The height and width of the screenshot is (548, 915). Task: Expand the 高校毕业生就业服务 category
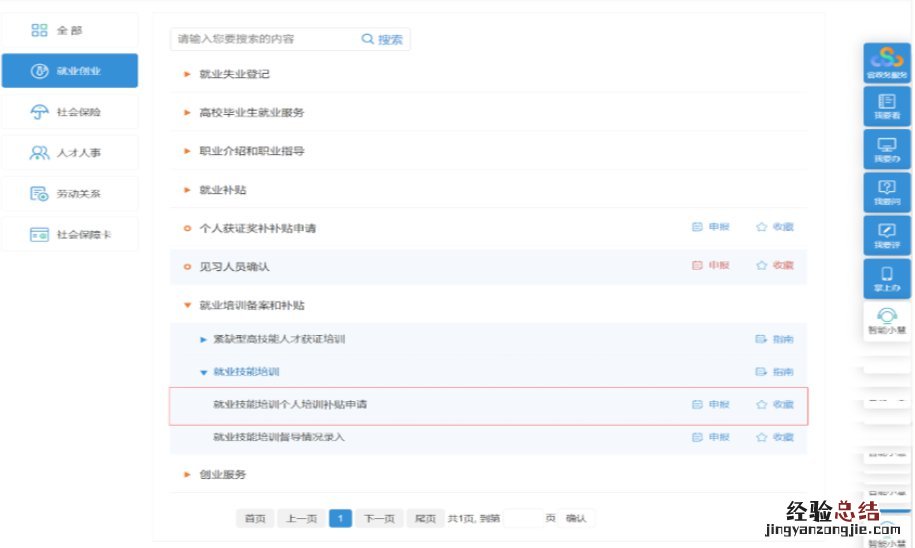[x=187, y=113]
